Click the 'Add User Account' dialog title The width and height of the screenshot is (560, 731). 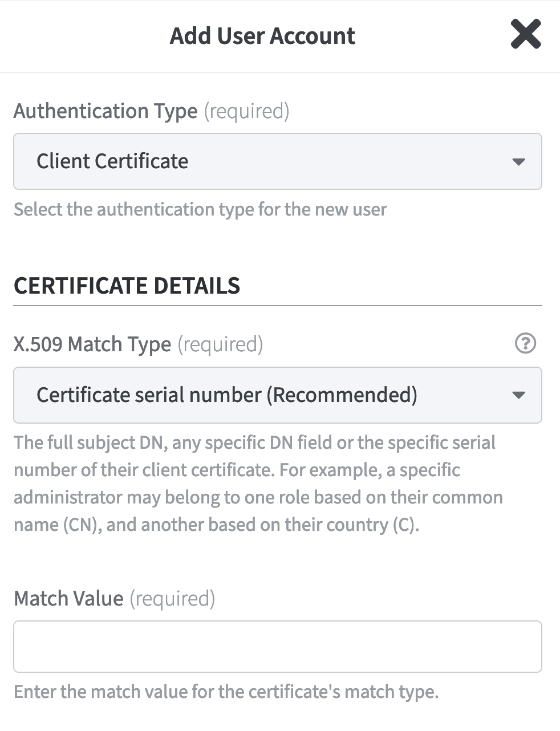click(x=262, y=36)
